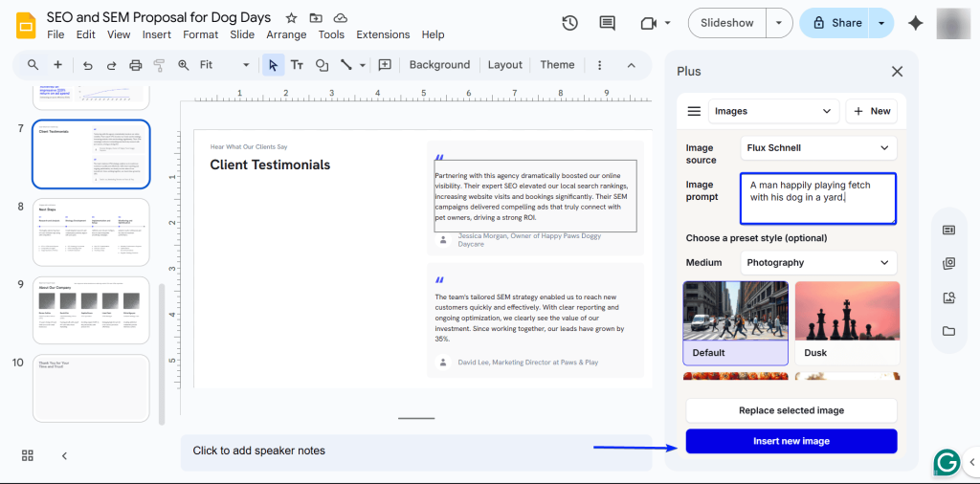Viewport: 980px width, 484px height.
Task: Open the grid view icon
Action: tap(28, 455)
